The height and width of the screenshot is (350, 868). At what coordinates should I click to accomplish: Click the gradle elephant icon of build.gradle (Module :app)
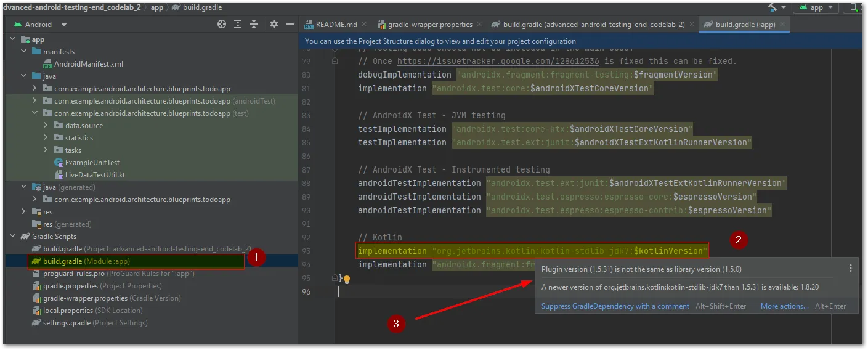pyautogui.click(x=36, y=261)
